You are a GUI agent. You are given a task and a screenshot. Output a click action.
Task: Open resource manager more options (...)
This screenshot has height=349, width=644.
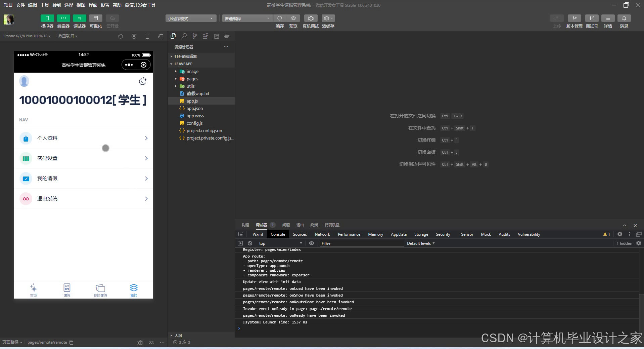(x=226, y=47)
